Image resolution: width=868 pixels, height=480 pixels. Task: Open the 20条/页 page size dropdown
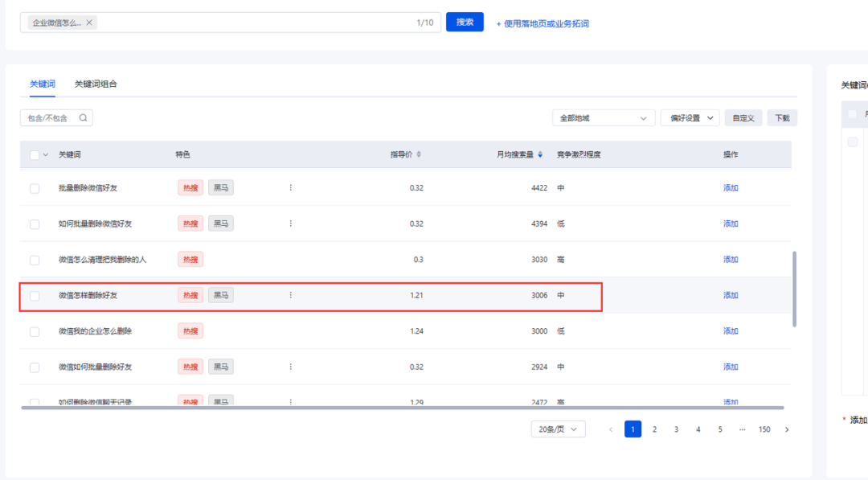(x=558, y=429)
